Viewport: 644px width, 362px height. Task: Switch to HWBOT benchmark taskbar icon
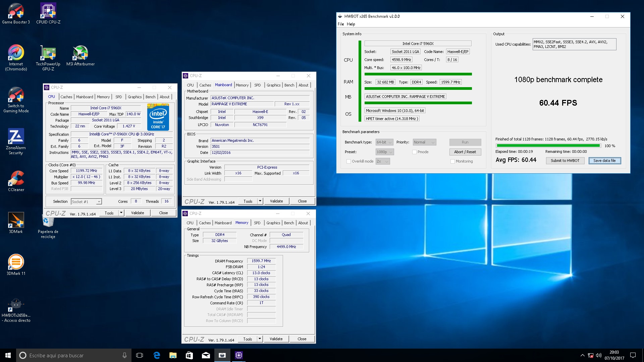click(x=222, y=355)
